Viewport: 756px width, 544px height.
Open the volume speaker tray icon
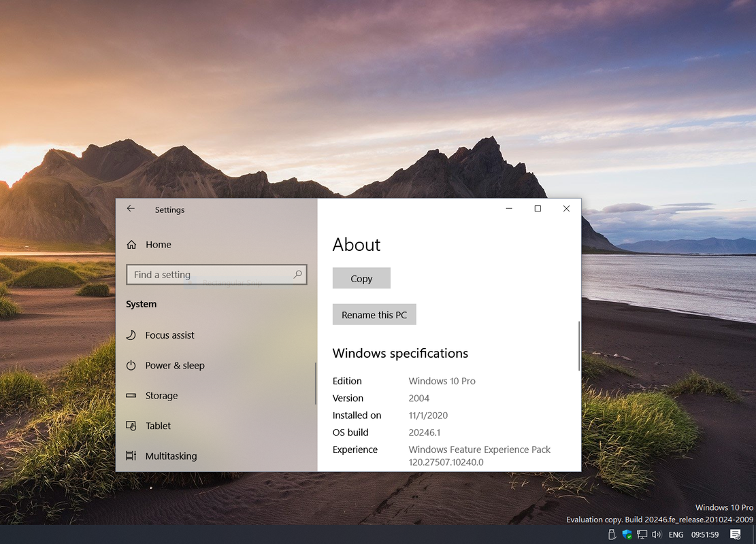[x=656, y=534]
